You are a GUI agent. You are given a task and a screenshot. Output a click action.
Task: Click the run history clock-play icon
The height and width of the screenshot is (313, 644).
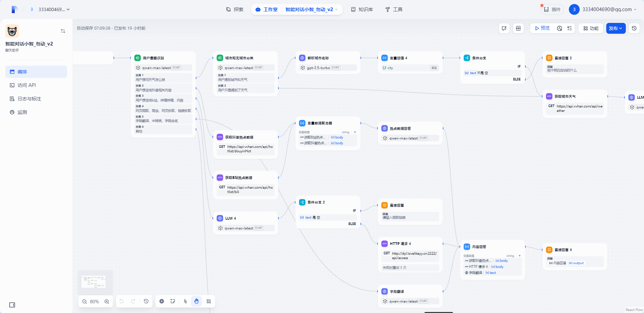559,28
